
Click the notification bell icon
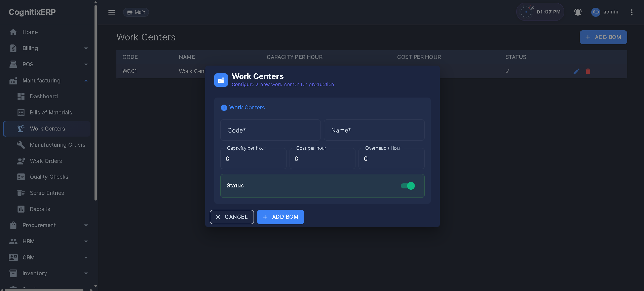coord(578,12)
